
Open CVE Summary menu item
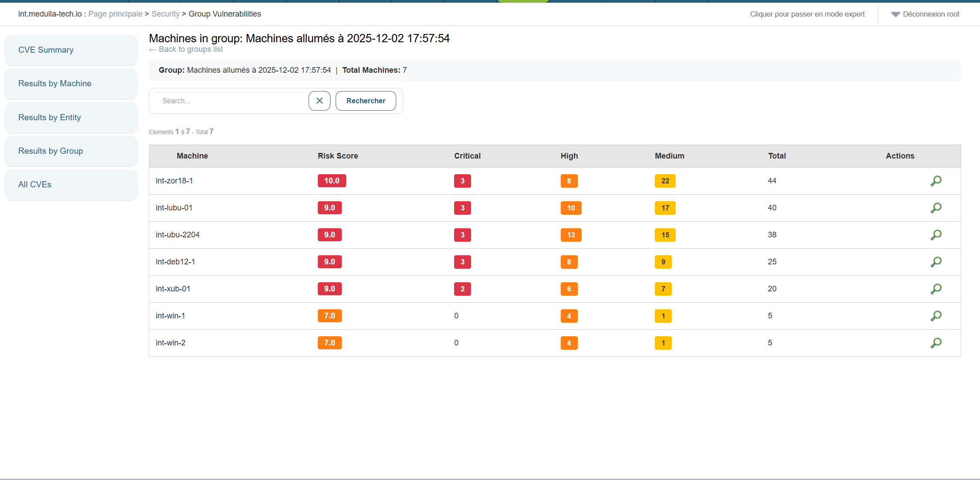tap(46, 50)
